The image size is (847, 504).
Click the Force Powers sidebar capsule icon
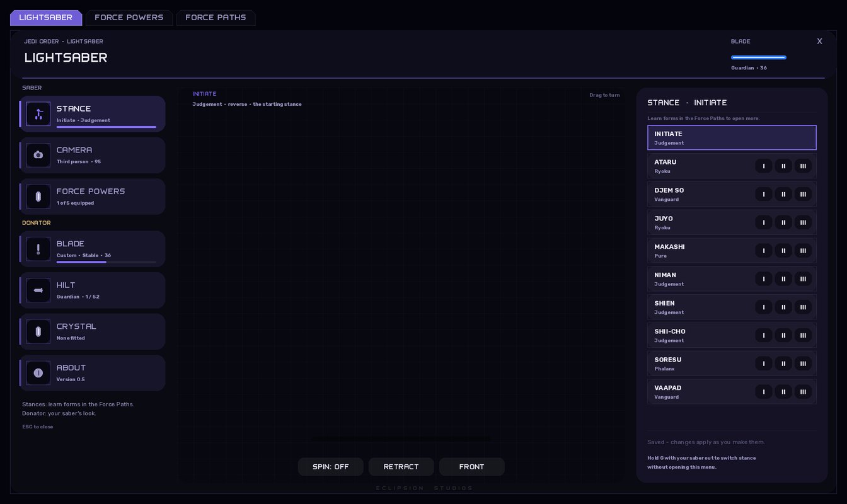[x=38, y=197]
